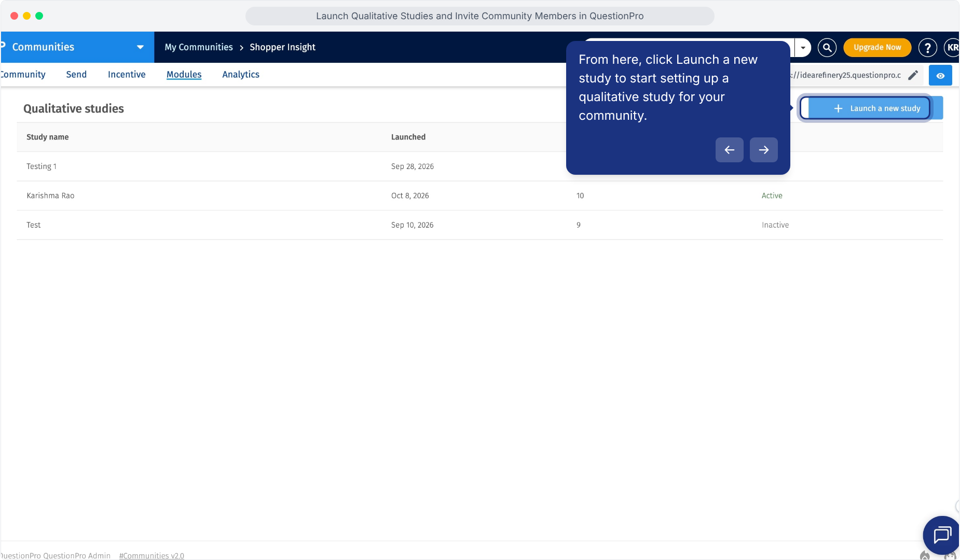Click the macOS green fullscreen button
The height and width of the screenshot is (560, 960).
[39, 16]
